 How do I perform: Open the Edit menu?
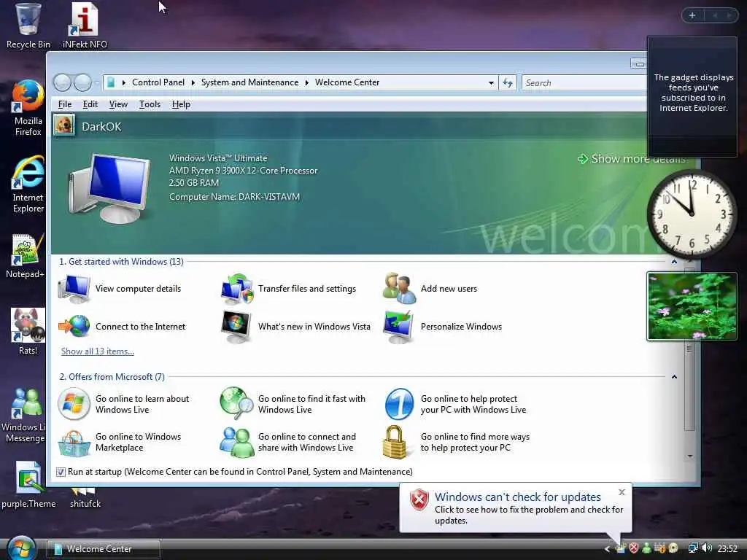click(90, 104)
